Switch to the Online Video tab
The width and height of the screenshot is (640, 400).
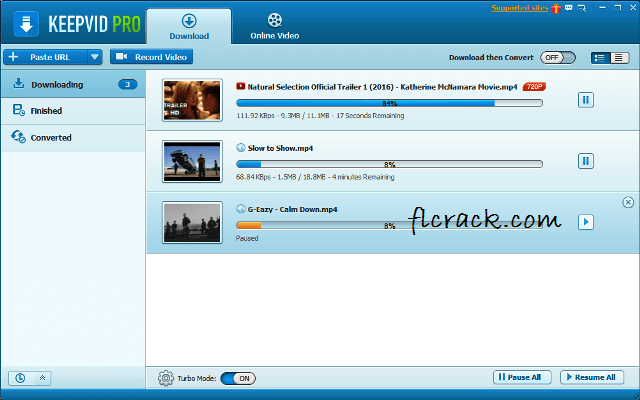(275, 27)
